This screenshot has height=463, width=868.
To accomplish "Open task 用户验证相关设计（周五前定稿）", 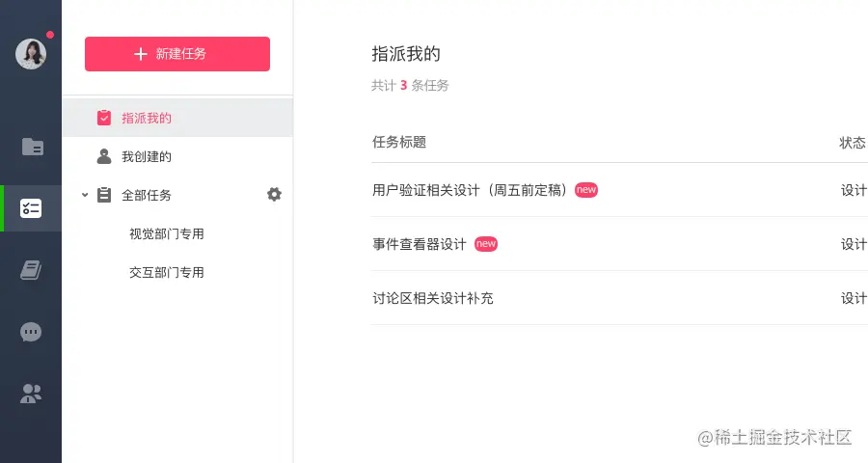I will [x=473, y=190].
